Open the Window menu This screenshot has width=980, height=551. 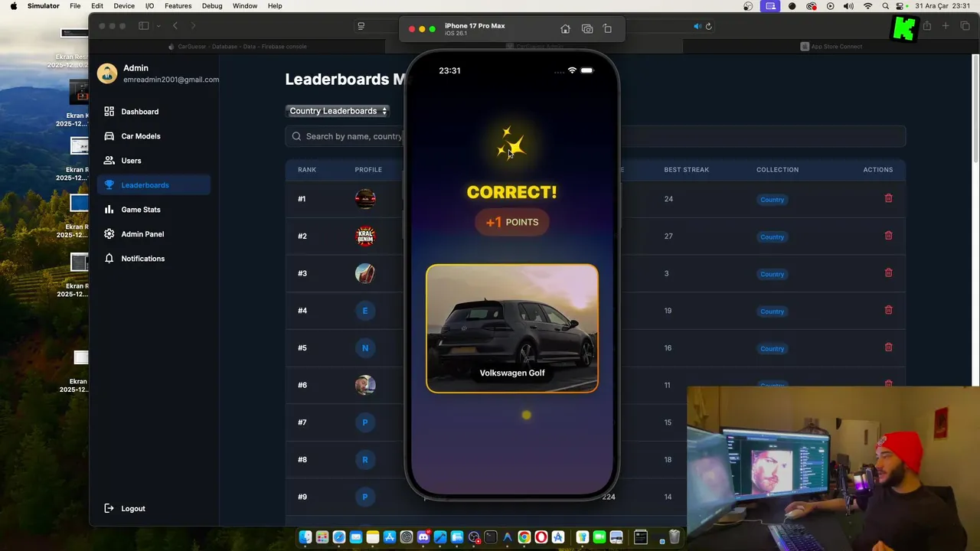click(245, 6)
